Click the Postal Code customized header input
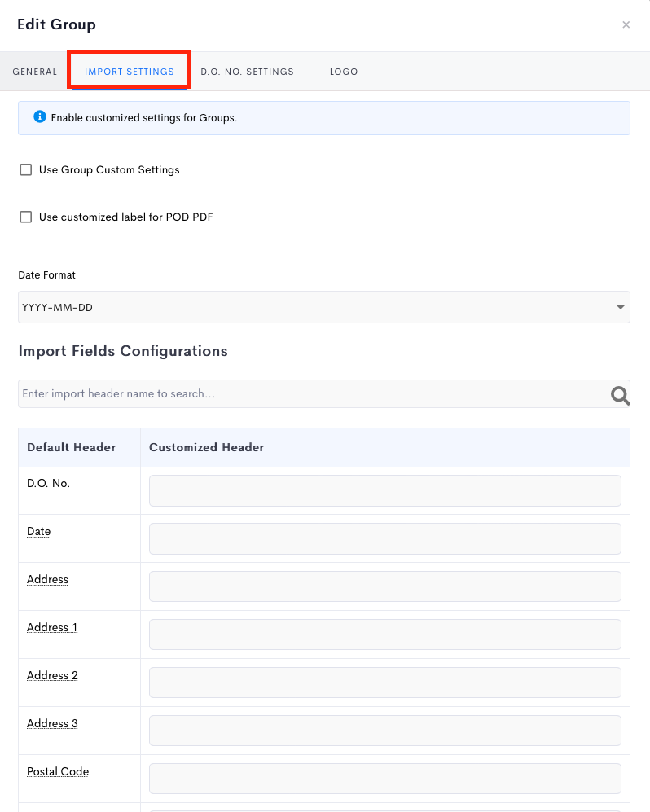Screen dimensions: 650x812 384,779
